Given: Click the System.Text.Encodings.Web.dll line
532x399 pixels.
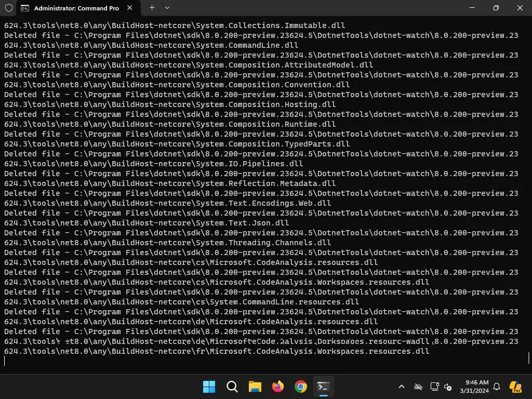Looking at the screenshot, I should point(168,203).
